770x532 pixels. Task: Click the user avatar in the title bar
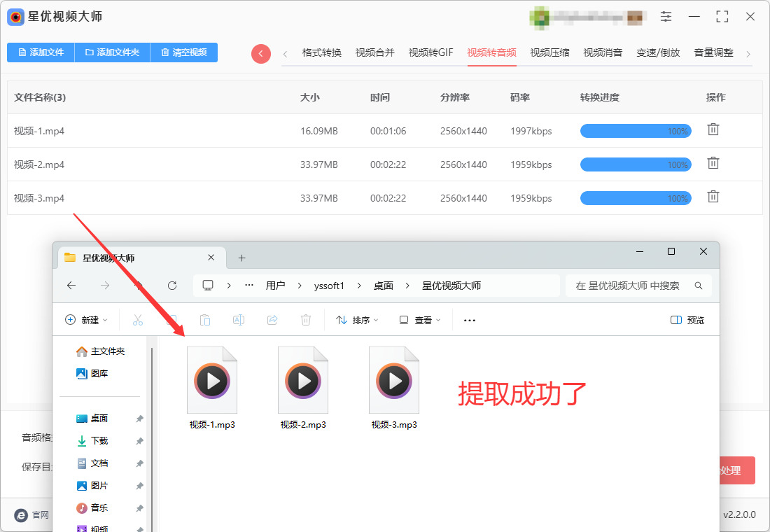[539, 17]
